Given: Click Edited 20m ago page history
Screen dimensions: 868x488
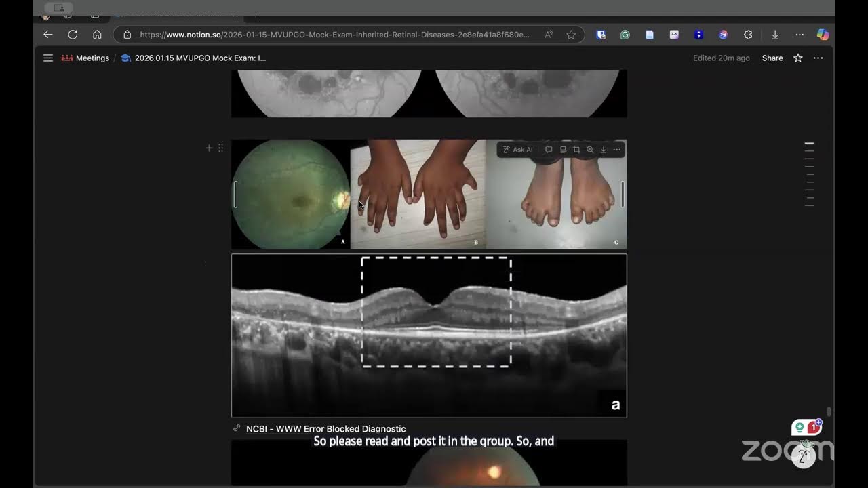Looking at the screenshot, I should [x=722, y=58].
